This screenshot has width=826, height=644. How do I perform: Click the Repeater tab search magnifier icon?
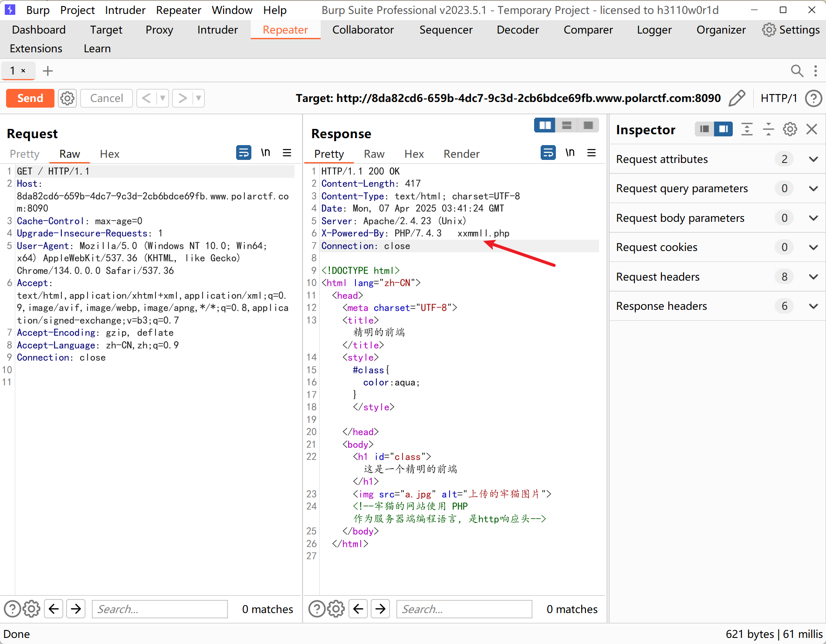click(x=797, y=71)
